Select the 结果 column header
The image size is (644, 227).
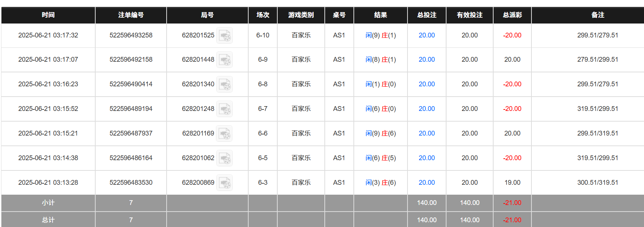(x=380, y=15)
